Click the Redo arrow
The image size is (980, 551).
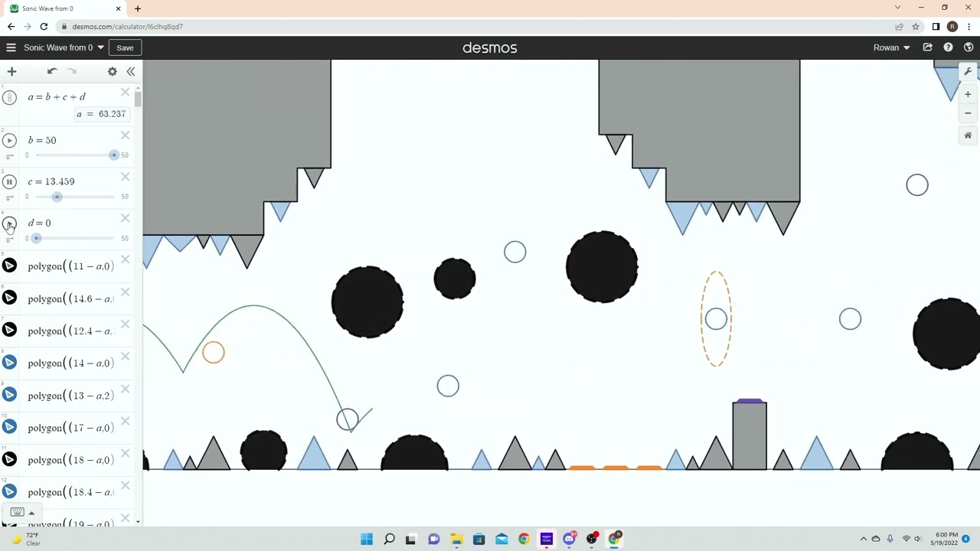(72, 71)
